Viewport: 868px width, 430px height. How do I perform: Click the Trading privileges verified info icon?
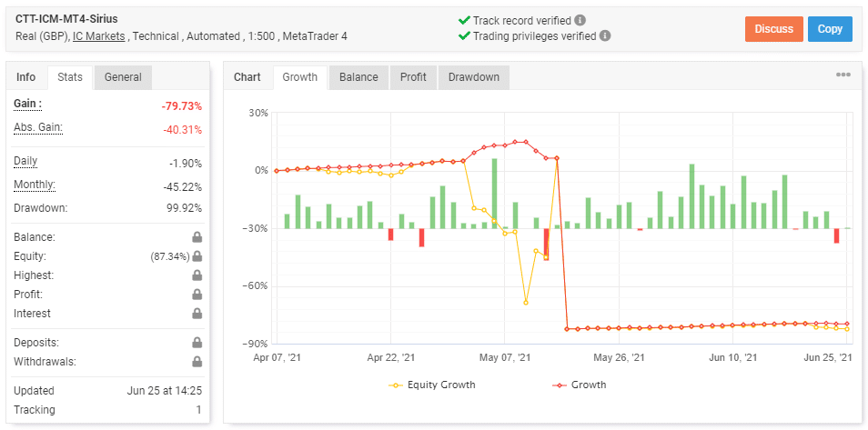[605, 36]
